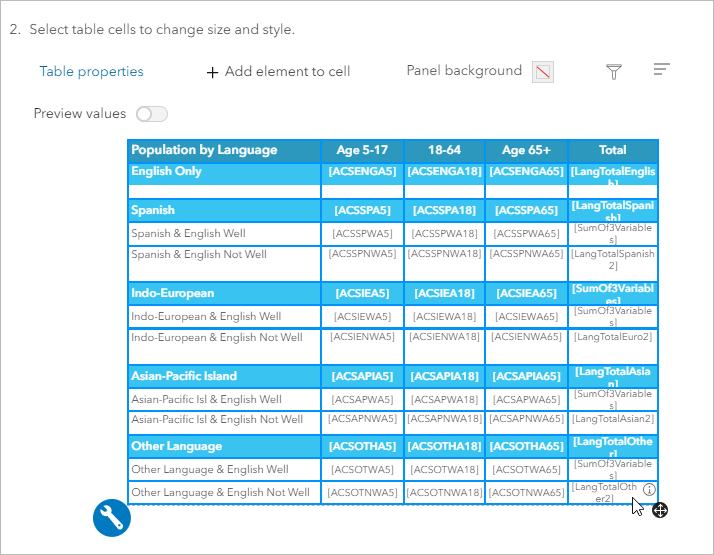This screenshot has width=714, height=555.
Task: Select the [ACSAPWA65] cell
Action: pyautogui.click(x=526, y=399)
